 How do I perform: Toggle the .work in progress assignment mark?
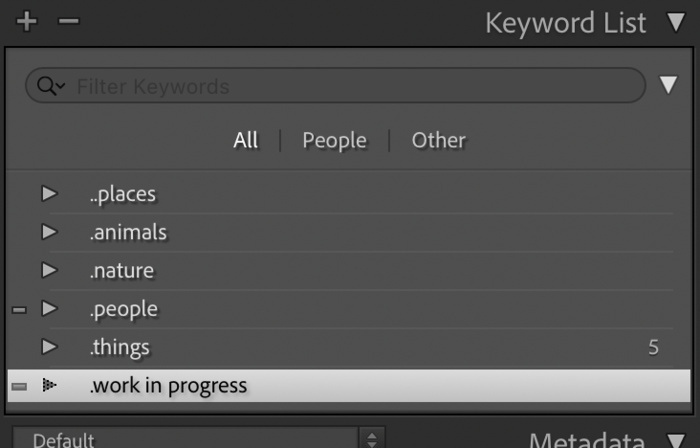pyautogui.click(x=19, y=386)
